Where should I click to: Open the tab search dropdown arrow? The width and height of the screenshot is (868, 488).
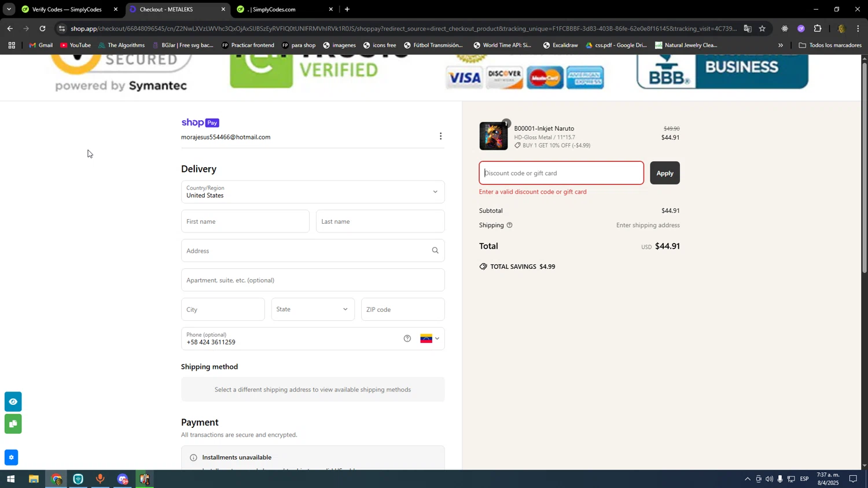pyautogui.click(x=9, y=9)
